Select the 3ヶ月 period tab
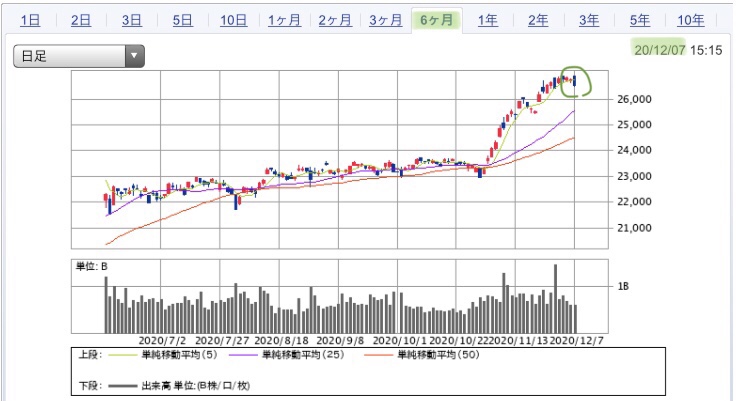This screenshot has width=743, height=401. [386, 20]
